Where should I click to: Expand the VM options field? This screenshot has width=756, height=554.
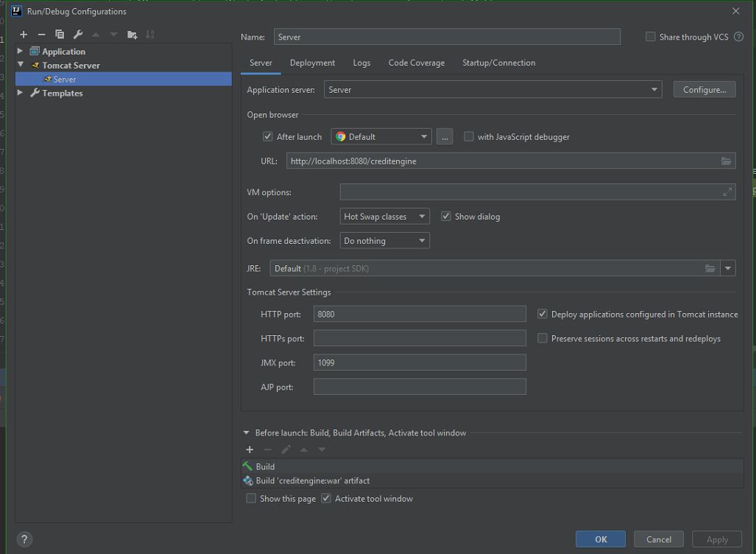[727, 192]
